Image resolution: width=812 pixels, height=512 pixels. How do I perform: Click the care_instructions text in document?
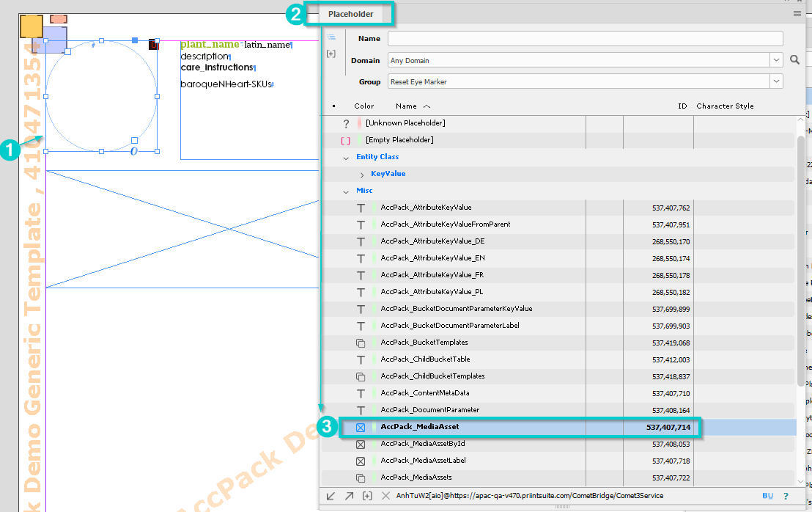pos(216,67)
